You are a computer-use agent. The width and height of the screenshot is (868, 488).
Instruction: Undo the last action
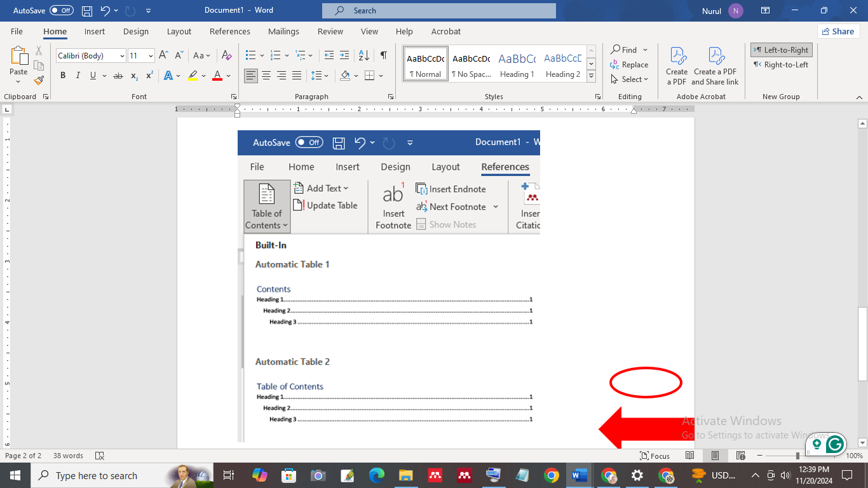click(x=106, y=11)
